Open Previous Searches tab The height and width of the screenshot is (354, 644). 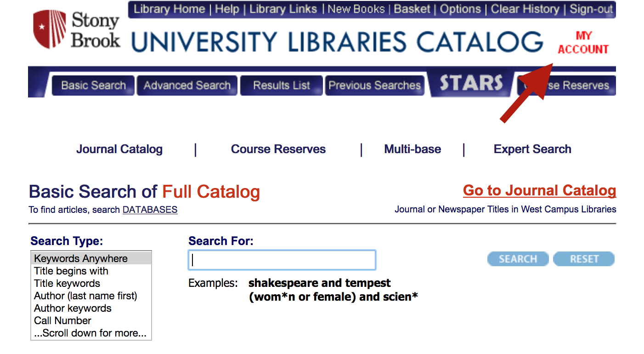point(374,86)
